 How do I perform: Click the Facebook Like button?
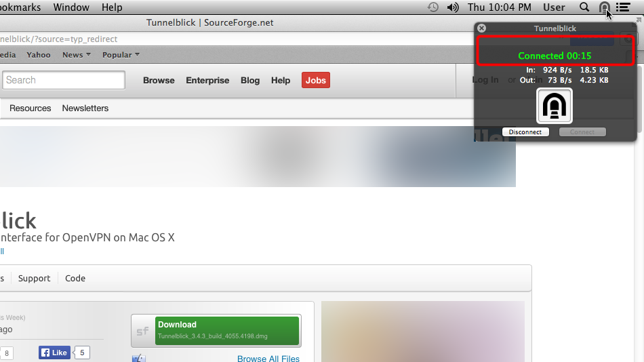(55, 353)
